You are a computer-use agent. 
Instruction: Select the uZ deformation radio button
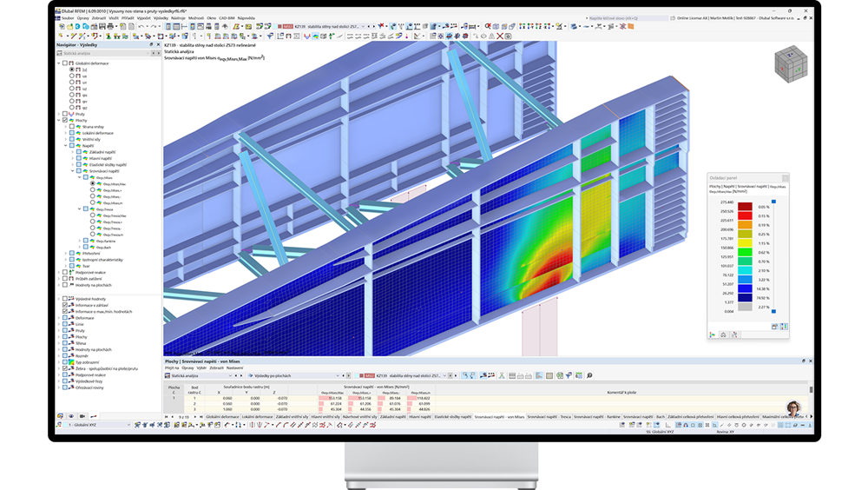tap(72, 89)
